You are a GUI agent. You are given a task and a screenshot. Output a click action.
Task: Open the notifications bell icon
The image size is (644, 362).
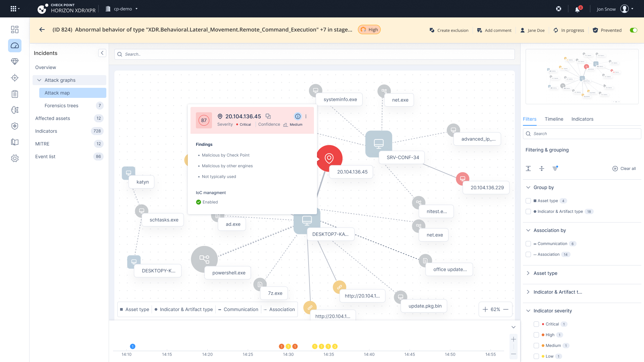click(x=577, y=9)
